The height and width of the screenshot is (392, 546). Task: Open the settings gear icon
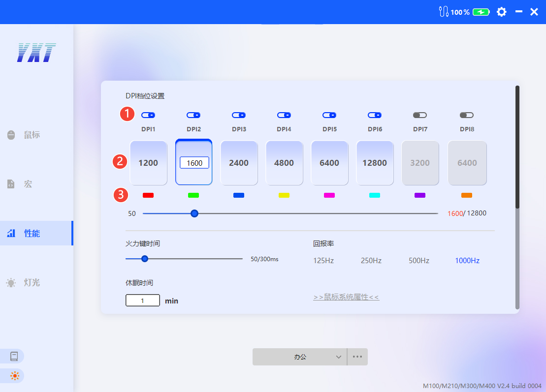[501, 12]
